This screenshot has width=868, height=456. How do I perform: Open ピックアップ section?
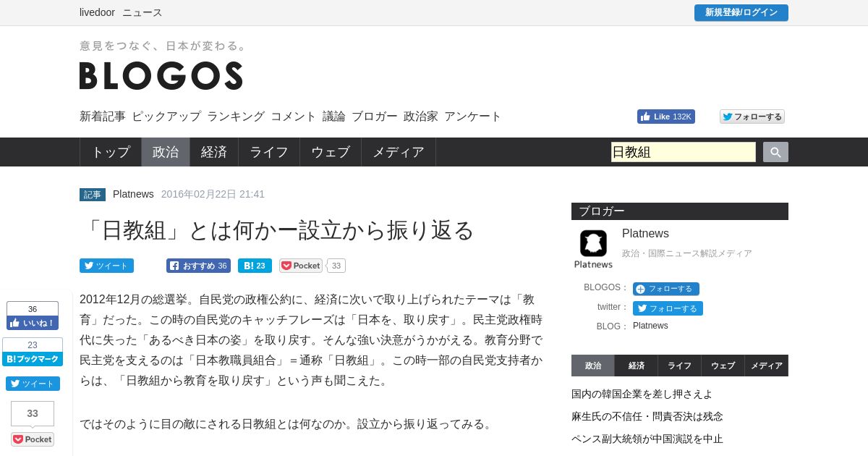pos(166,117)
